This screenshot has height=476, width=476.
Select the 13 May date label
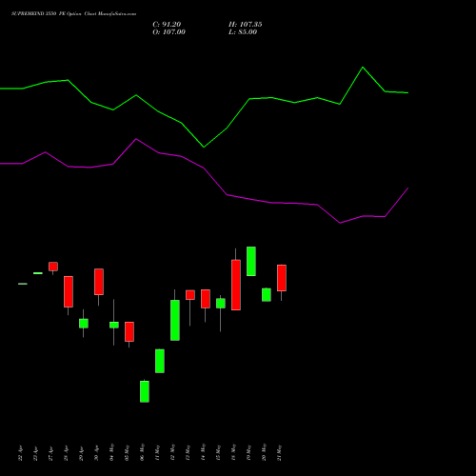tap(188, 452)
